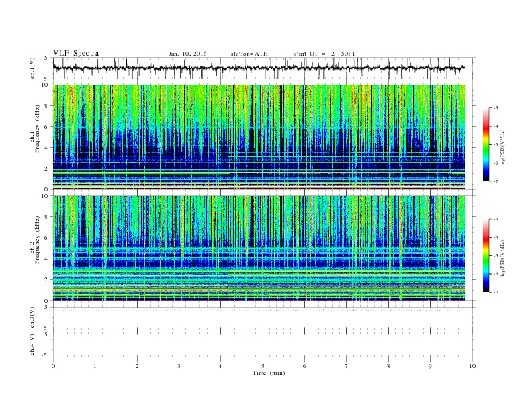Viewport: 532px width, 411px height.
Task: Click the 'ch.1 Frequency (kHz)' axis label
Action: pos(35,129)
